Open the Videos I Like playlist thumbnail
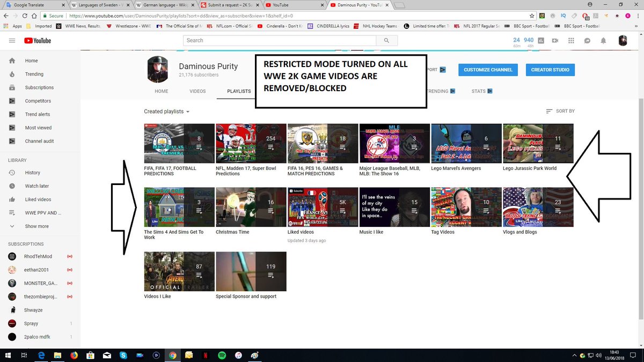The width and height of the screenshot is (644, 362). tap(179, 271)
